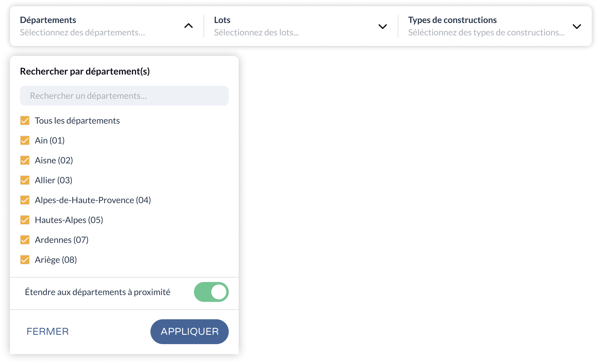Focus the Rechercher un départements search field
The image size is (598, 364).
click(x=124, y=96)
